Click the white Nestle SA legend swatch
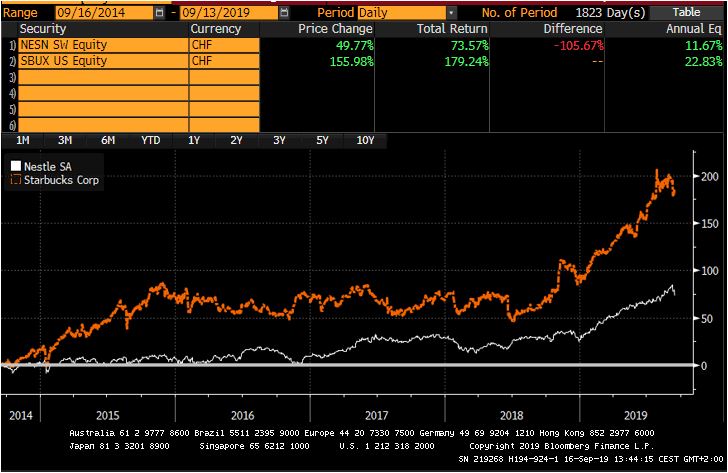The width and height of the screenshot is (728, 473). click(x=16, y=166)
